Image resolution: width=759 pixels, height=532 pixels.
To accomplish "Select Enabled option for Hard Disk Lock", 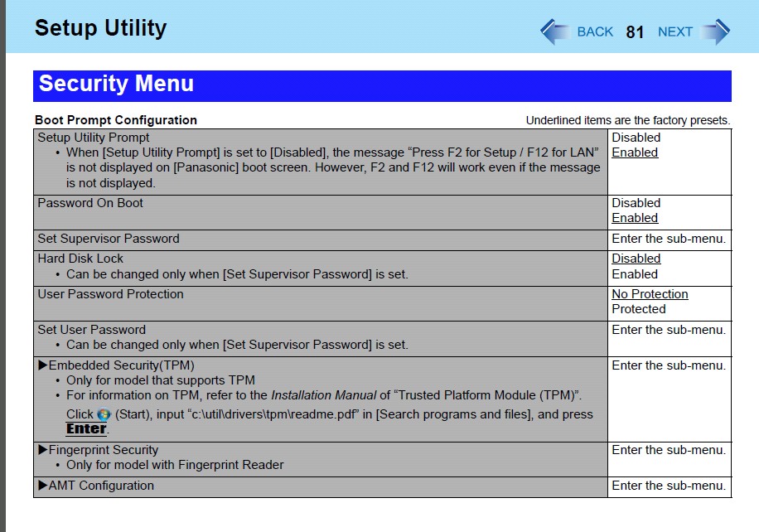I will 635,274.
